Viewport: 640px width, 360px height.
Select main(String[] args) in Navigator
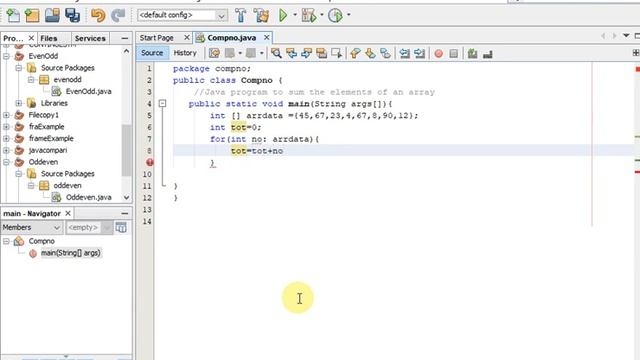pos(71,253)
